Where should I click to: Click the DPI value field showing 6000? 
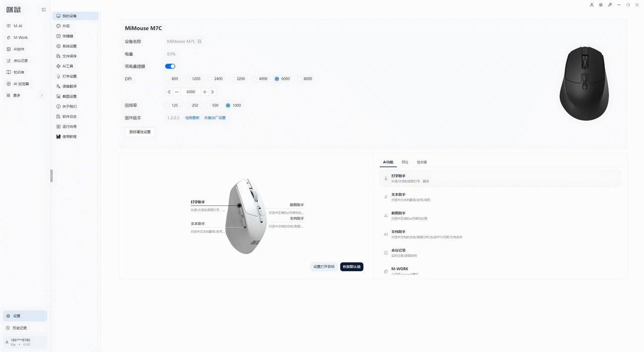(x=191, y=92)
